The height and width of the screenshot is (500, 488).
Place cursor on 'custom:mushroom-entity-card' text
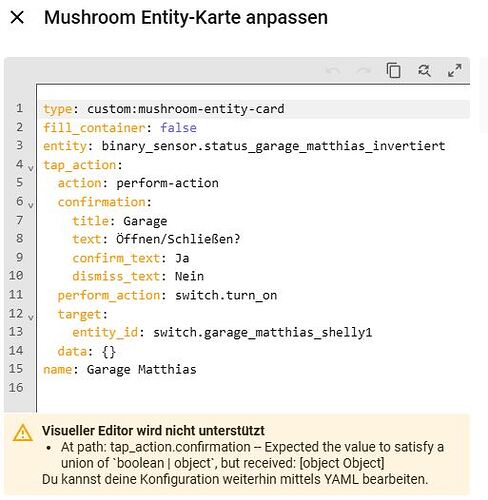pos(186,109)
